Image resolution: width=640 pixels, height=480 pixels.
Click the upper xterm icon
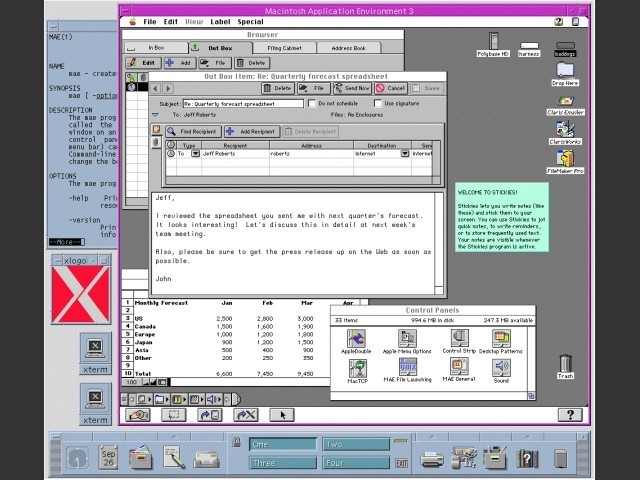pos(95,348)
